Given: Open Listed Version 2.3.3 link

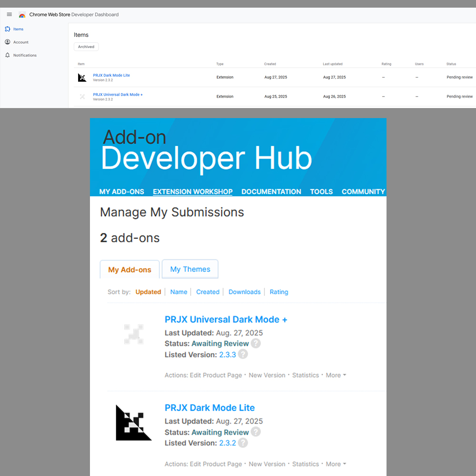Looking at the screenshot, I should click(228, 355).
